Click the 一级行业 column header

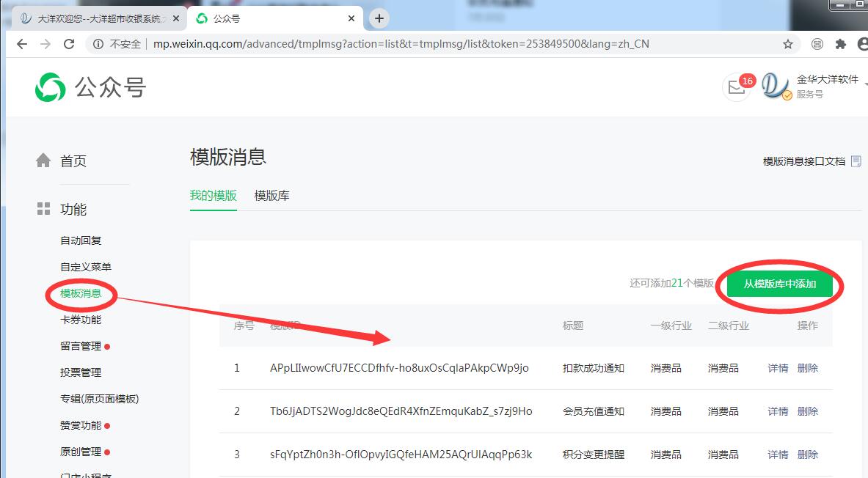point(671,326)
